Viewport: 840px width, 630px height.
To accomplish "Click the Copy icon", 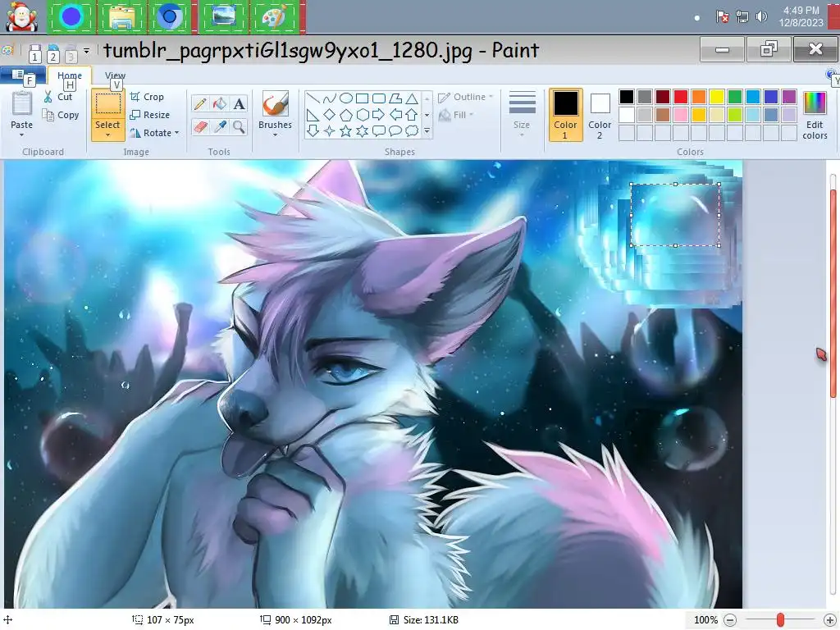I will point(48,115).
